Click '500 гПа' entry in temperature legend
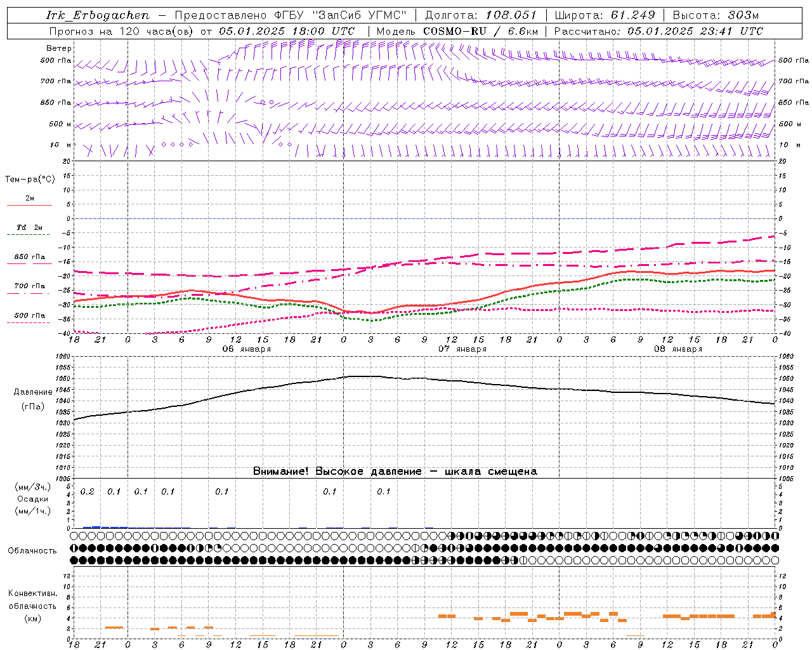Image resolution: width=812 pixels, height=650 pixels. [x=30, y=315]
